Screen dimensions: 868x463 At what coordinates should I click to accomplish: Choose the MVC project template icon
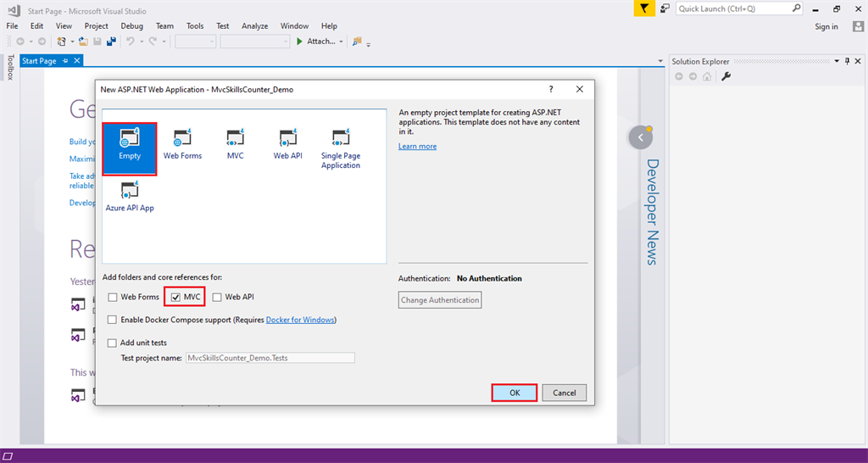pyautogui.click(x=236, y=145)
